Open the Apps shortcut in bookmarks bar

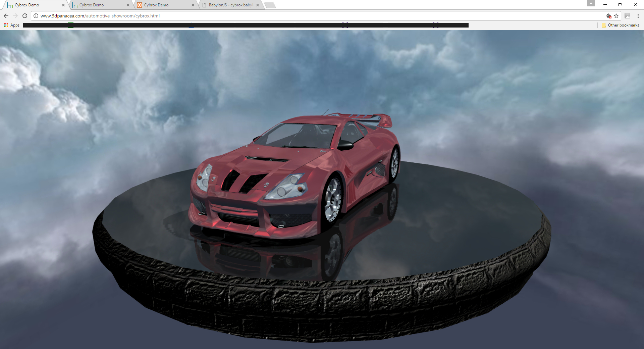11,25
